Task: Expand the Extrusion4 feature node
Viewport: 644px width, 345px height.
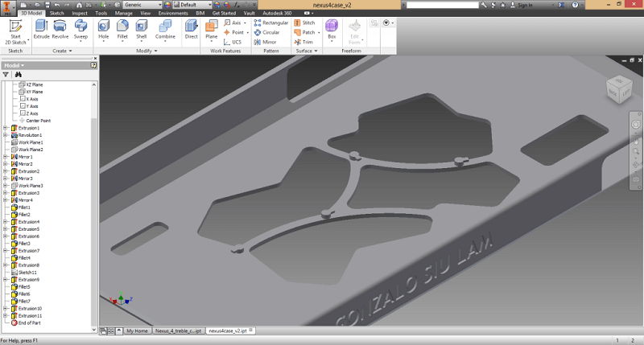Action: coord(6,221)
